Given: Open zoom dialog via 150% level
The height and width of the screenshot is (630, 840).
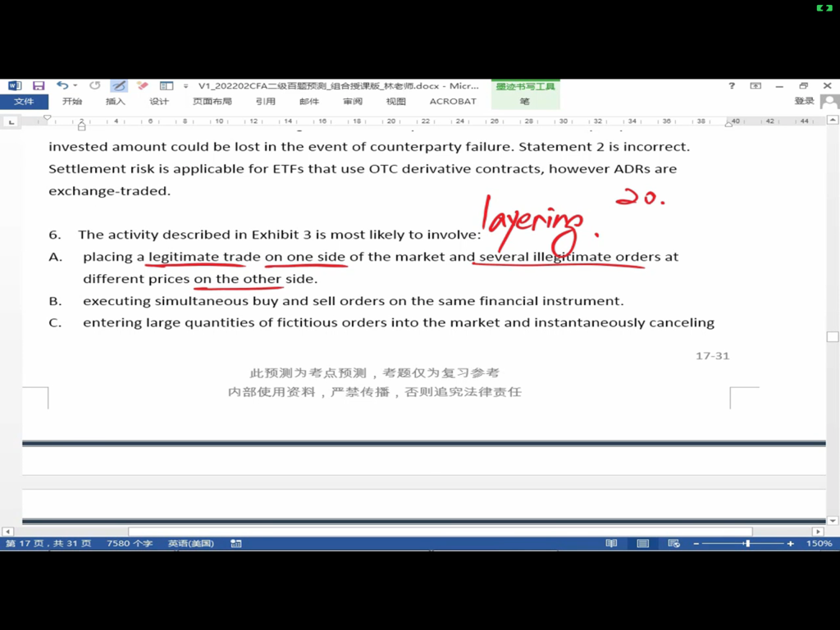Looking at the screenshot, I should tap(819, 543).
